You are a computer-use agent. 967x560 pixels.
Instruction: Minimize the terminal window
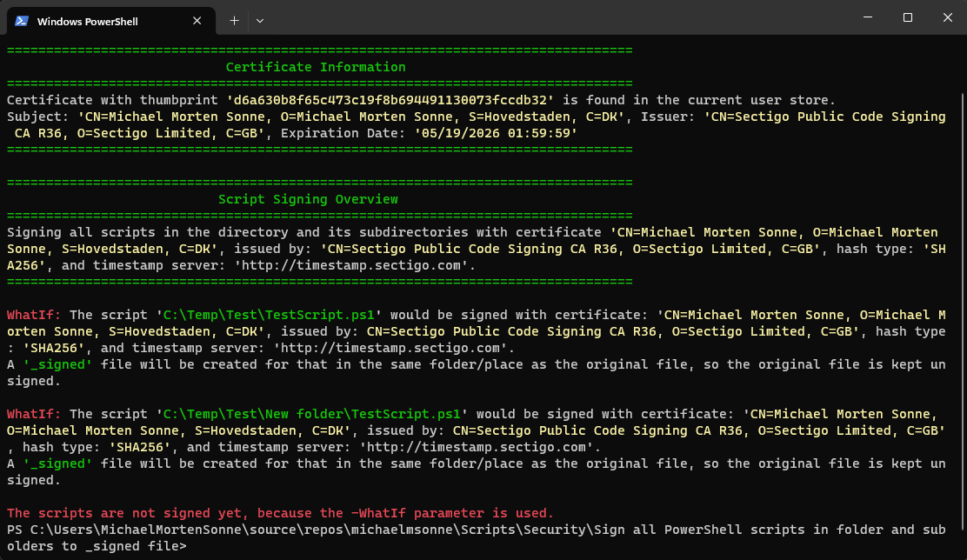pos(868,17)
